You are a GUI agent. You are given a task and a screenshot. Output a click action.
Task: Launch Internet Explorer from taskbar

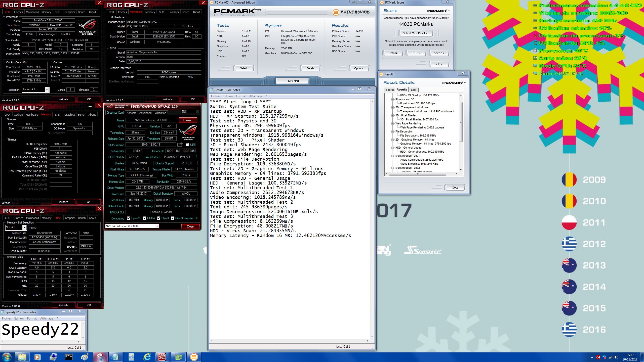(147, 357)
